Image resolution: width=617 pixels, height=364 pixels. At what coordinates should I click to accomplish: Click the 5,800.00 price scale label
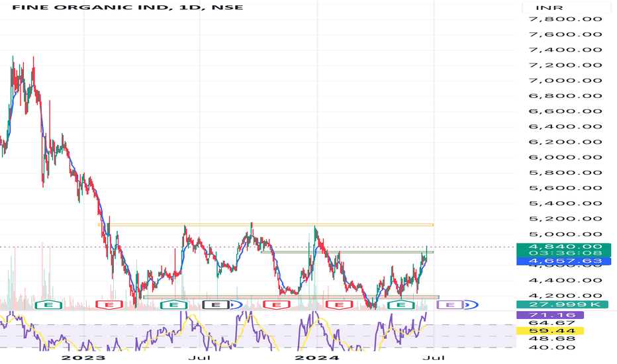click(x=565, y=172)
